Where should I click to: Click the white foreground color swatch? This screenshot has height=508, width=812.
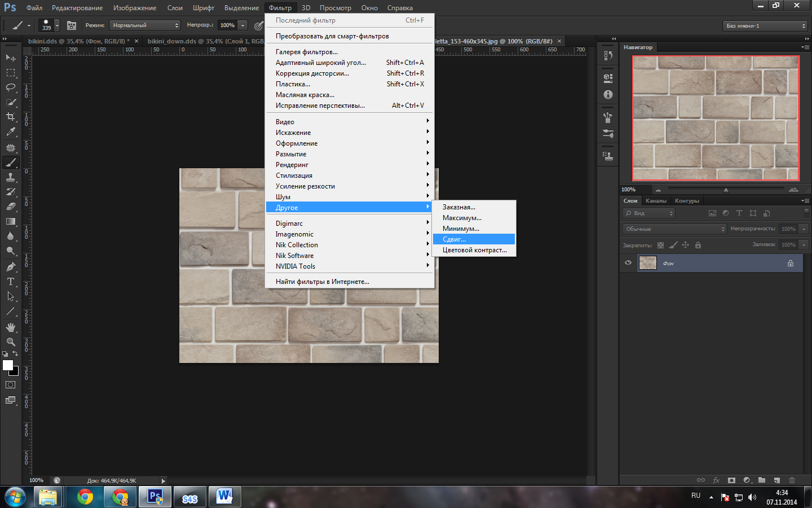pos(7,365)
